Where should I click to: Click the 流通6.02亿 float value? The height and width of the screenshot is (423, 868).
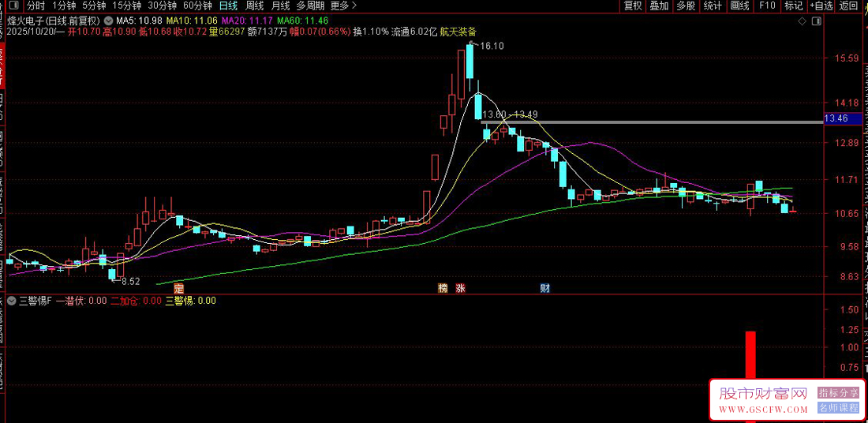413,32
